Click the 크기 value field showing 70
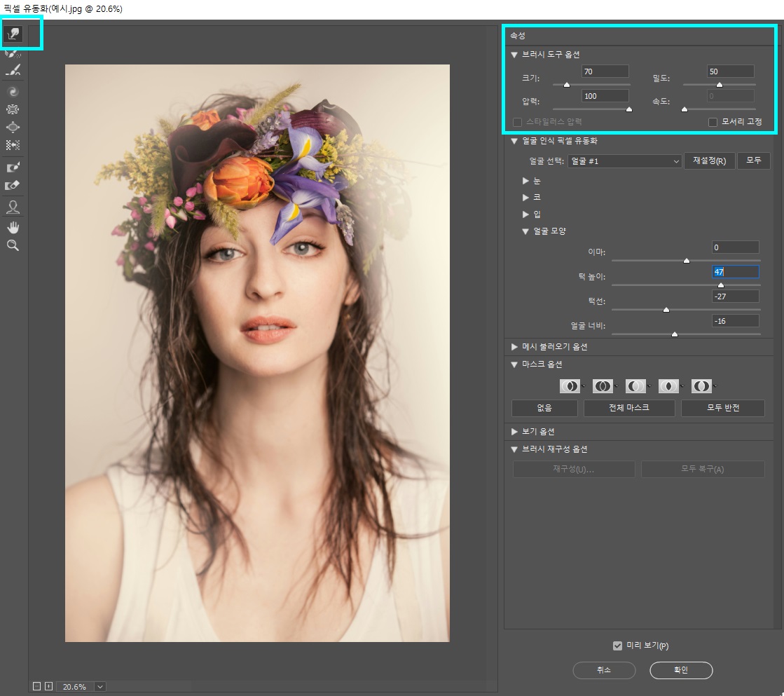 point(605,71)
